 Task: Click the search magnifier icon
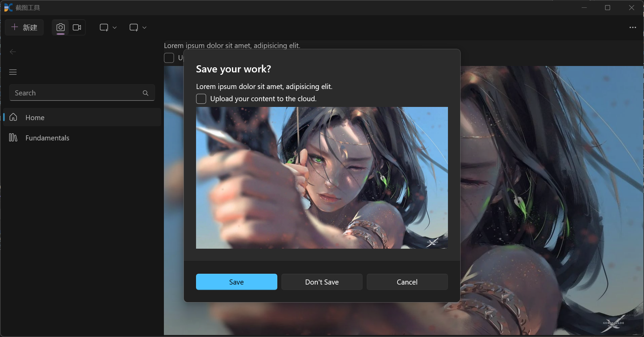pyautogui.click(x=146, y=93)
